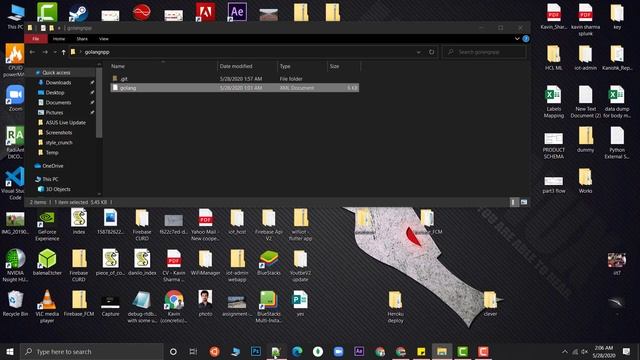Open Documents in the navigation pane
Image resolution: width=640 pixels, height=360 pixels.
pyautogui.click(x=58, y=103)
